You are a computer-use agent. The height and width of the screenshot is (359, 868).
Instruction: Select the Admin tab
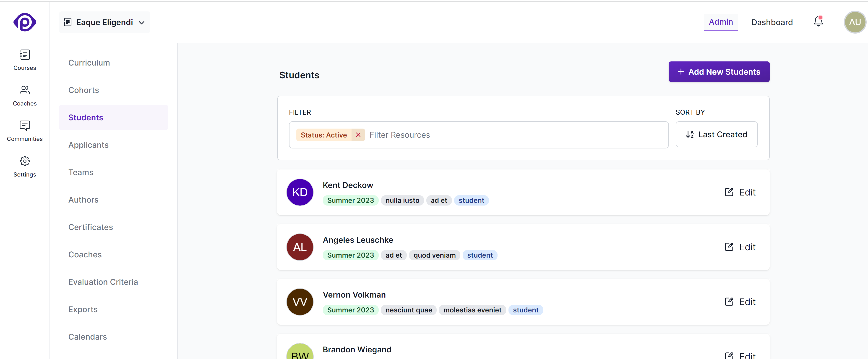pyautogui.click(x=720, y=22)
